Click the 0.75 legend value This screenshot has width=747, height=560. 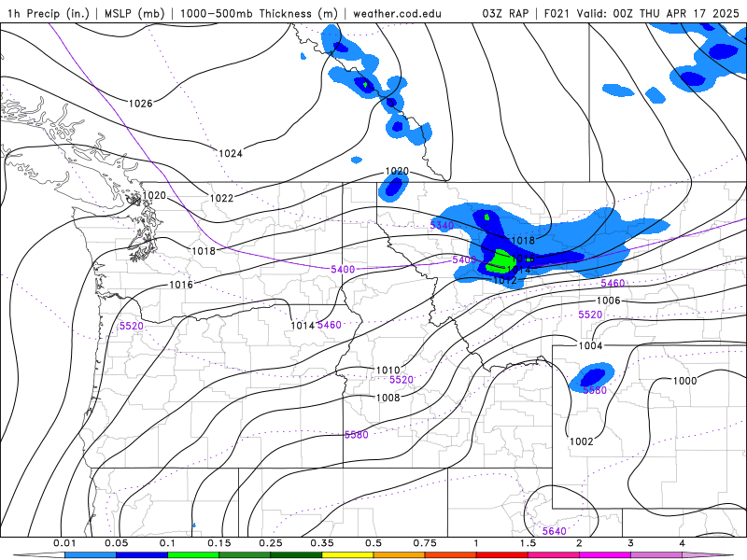[x=425, y=543]
